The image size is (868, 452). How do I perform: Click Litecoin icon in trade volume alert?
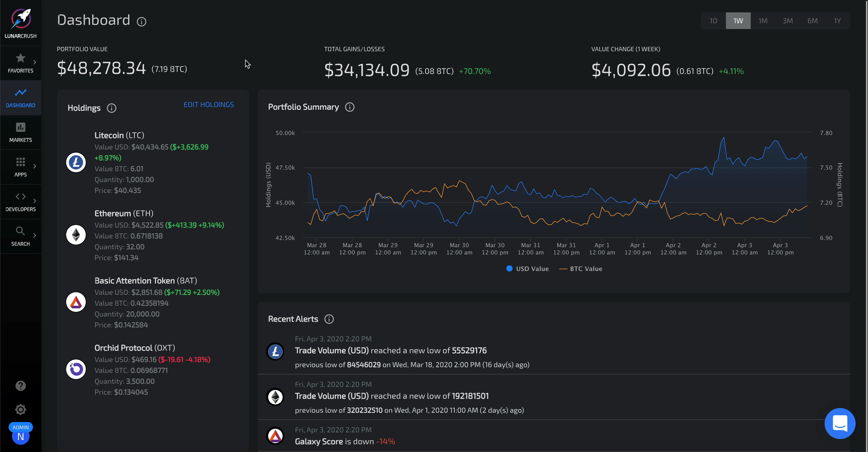point(275,351)
